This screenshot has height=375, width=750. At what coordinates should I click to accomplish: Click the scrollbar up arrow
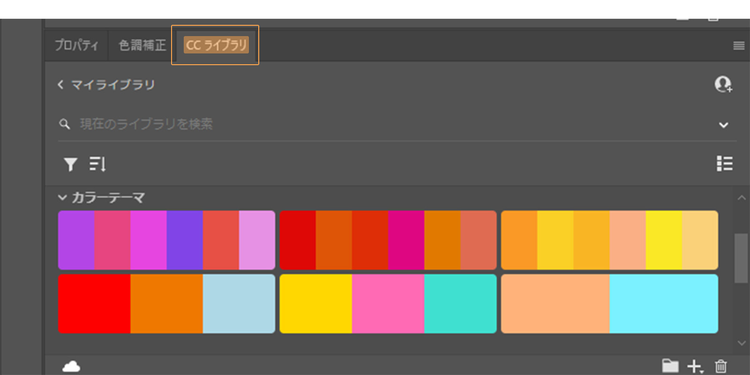tap(741, 198)
